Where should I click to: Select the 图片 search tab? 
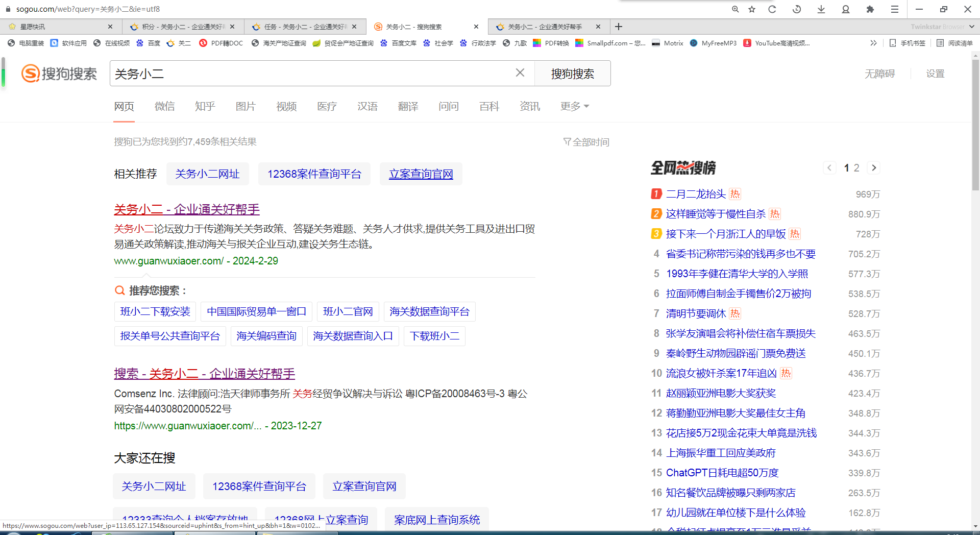click(246, 106)
